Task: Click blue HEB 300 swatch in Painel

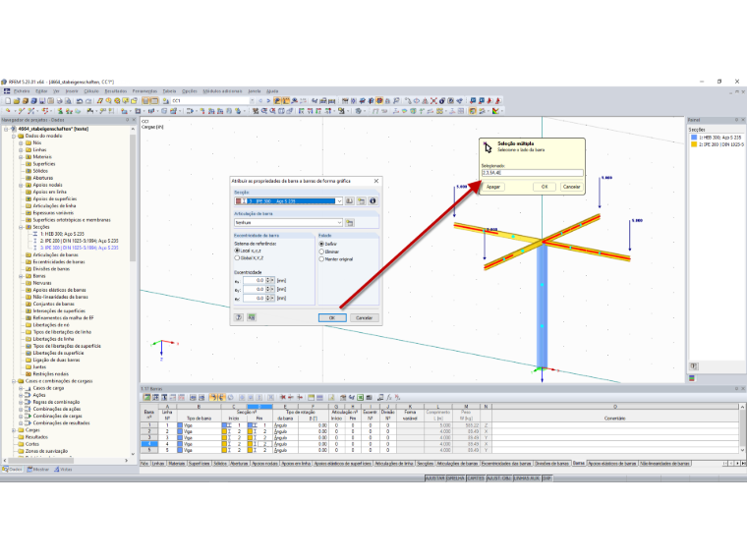Action: [694, 138]
